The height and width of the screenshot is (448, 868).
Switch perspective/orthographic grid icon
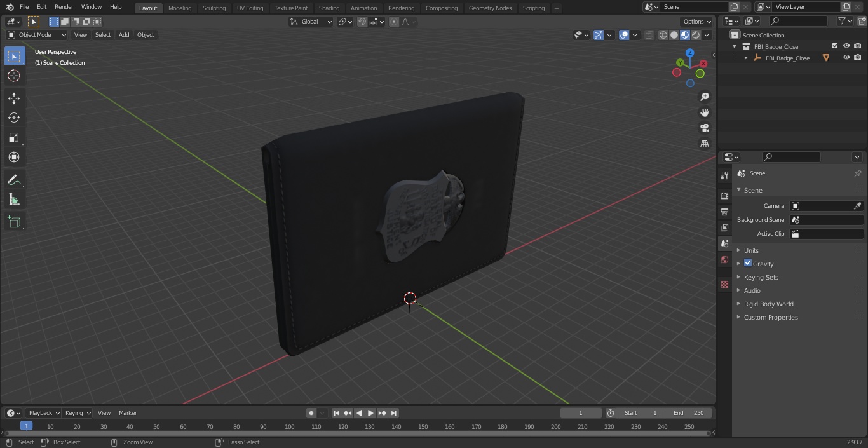[705, 144]
